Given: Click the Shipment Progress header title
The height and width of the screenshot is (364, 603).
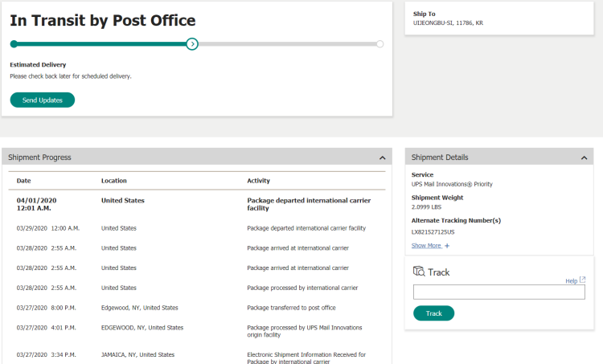Looking at the screenshot, I should [x=39, y=157].
